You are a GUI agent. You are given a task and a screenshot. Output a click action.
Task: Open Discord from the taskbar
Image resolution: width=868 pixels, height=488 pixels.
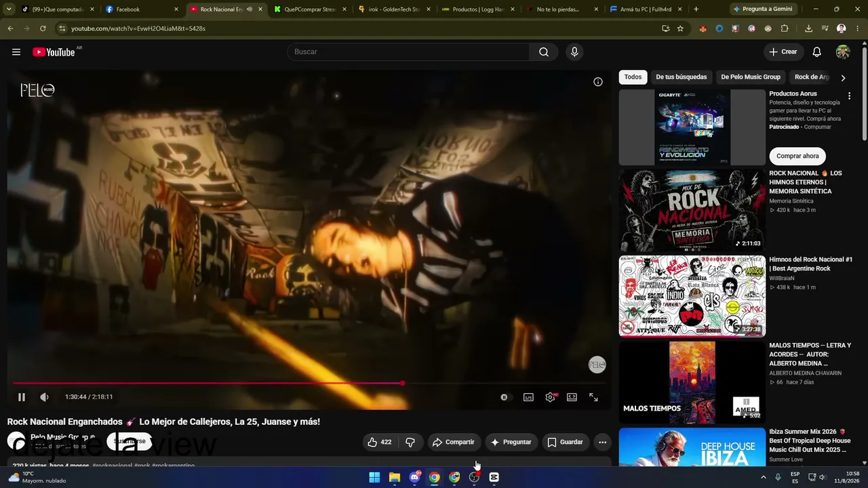tap(414, 477)
